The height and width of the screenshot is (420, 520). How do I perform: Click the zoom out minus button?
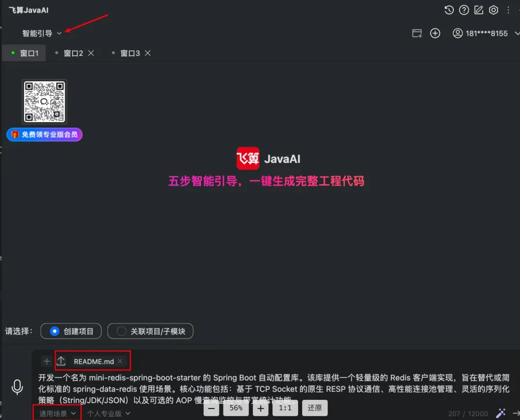coord(211,408)
